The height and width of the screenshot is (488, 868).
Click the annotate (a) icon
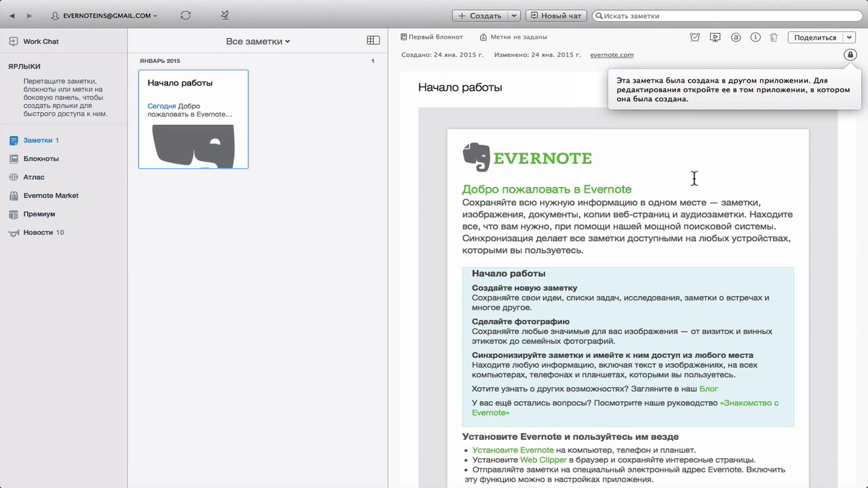click(x=735, y=38)
